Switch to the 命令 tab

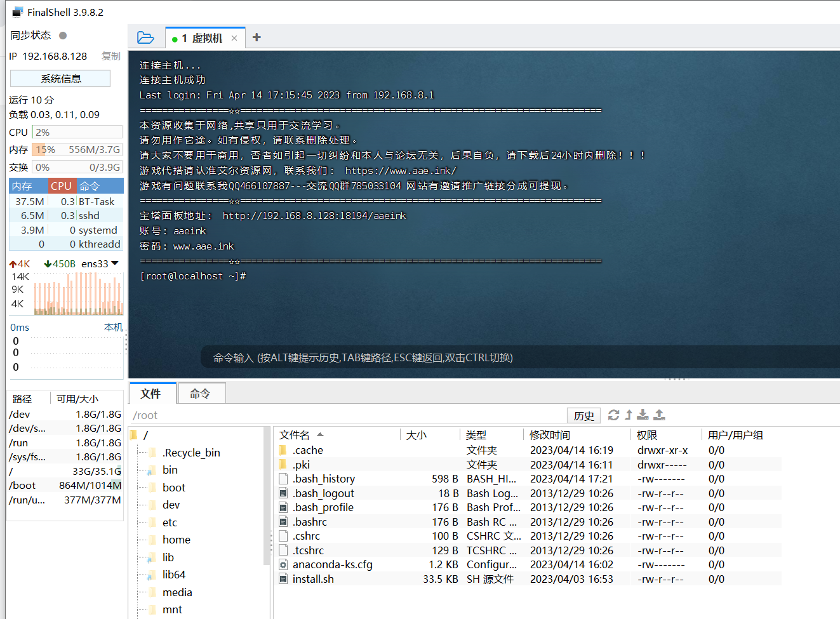pyautogui.click(x=201, y=393)
